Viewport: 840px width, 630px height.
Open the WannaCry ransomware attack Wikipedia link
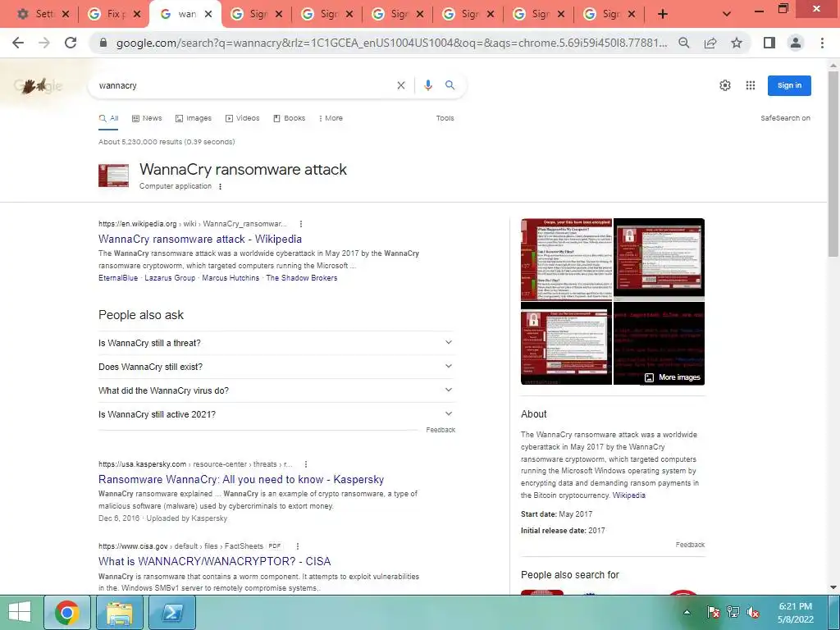click(x=200, y=239)
